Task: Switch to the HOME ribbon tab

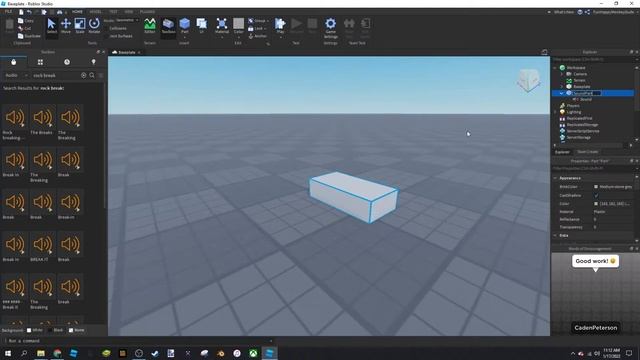Action: pos(77,12)
